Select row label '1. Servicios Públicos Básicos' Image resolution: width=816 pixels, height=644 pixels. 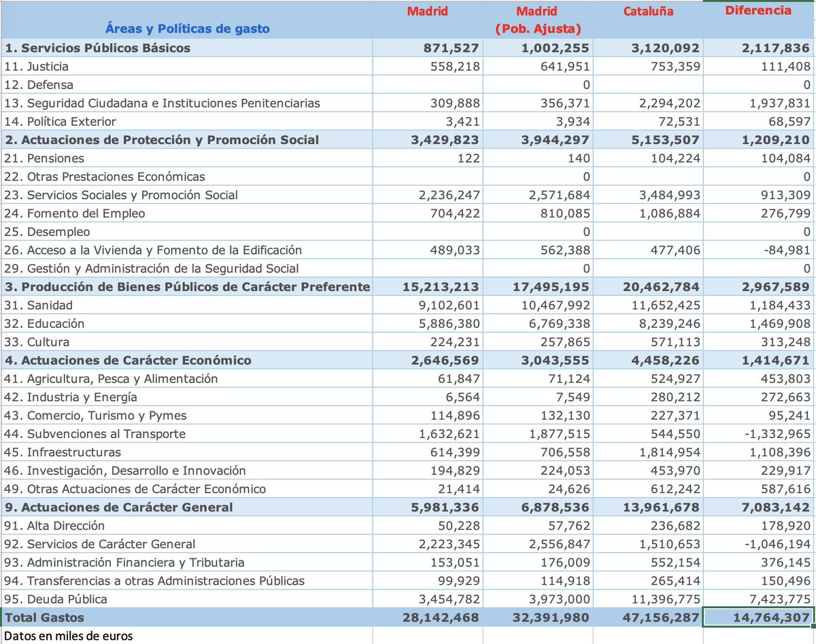[x=97, y=48]
